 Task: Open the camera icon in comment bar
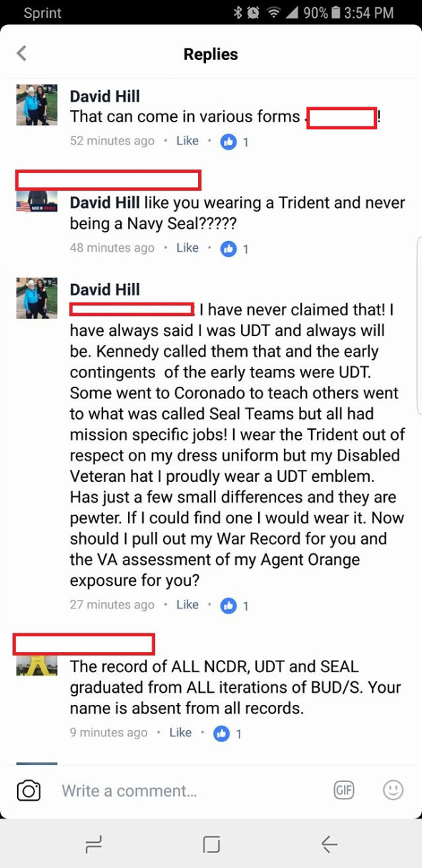29,790
